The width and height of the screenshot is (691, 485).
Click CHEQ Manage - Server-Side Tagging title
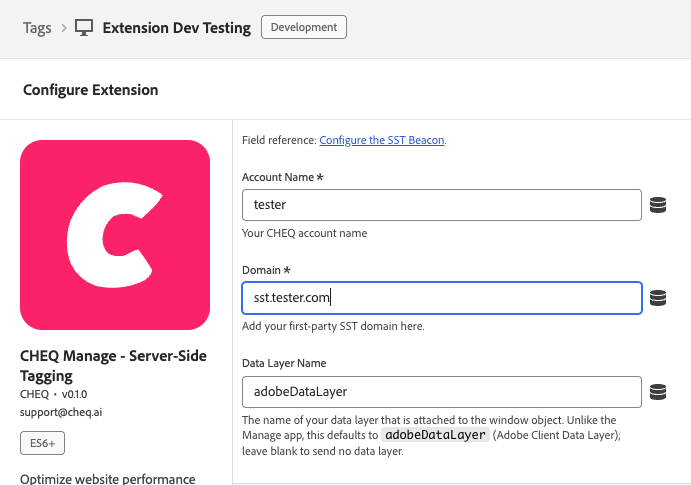tap(113, 366)
